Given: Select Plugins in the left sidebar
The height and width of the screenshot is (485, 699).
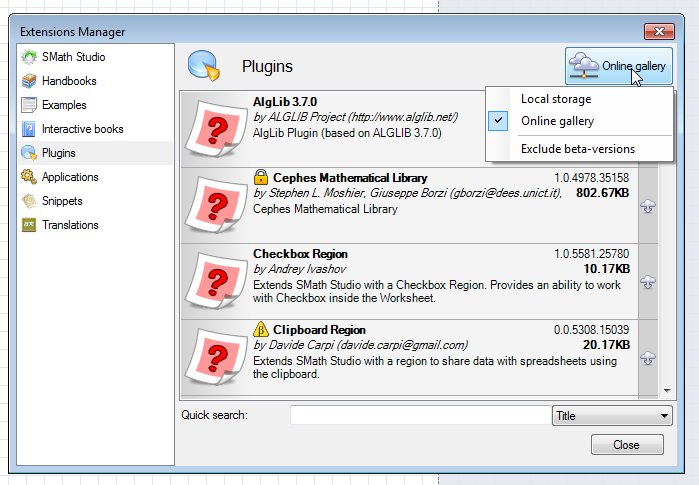Looking at the screenshot, I should [58, 153].
